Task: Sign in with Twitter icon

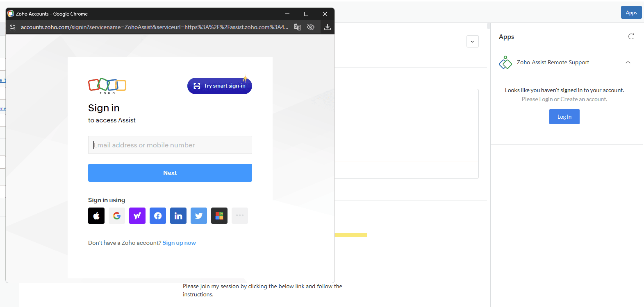Action: click(199, 216)
